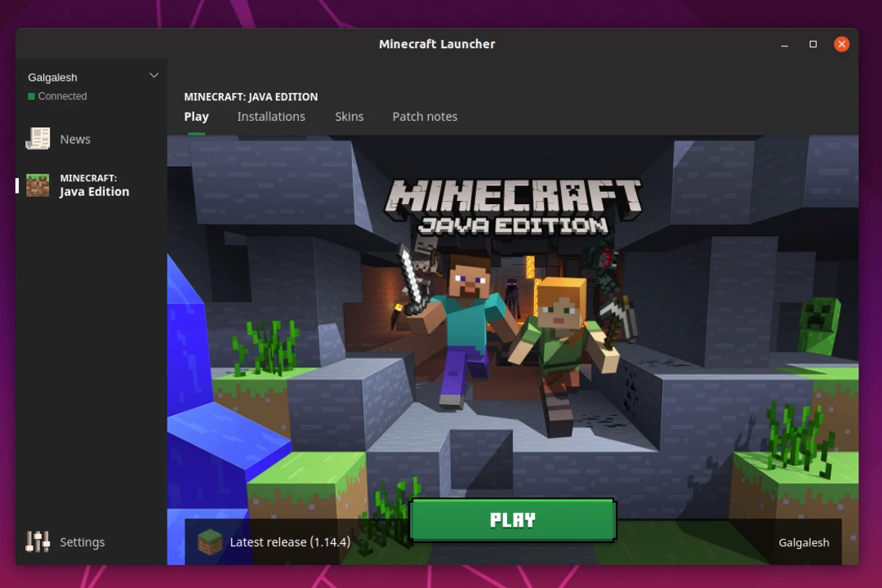Switch to the Play tab
The width and height of the screenshot is (882, 588).
[x=196, y=117]
